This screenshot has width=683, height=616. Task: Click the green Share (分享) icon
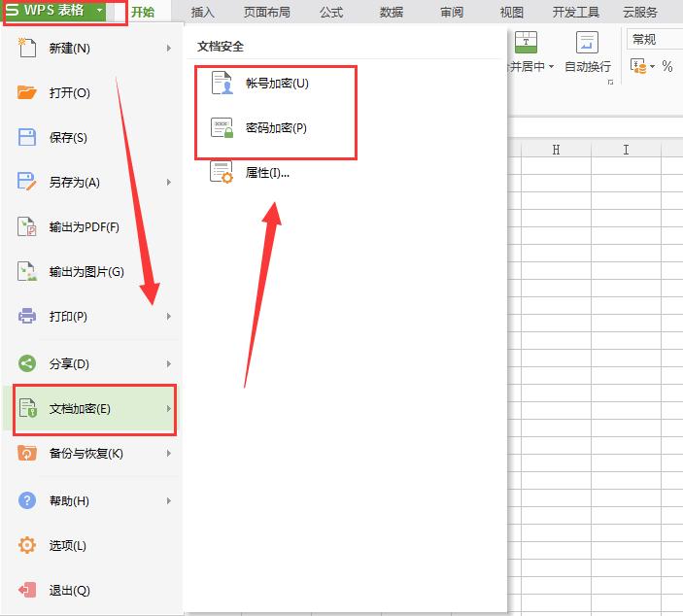coord(27,363)
